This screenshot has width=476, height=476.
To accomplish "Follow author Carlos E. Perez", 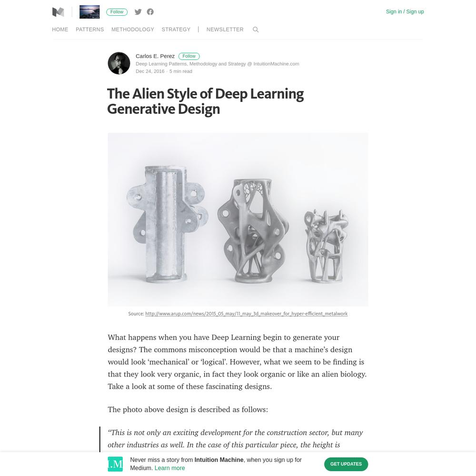I will [189, 56].
